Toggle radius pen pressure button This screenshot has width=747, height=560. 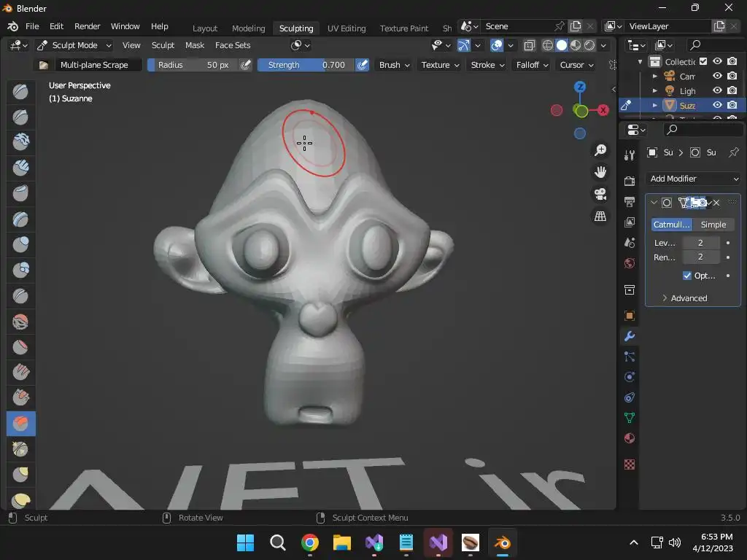[x=245, y=65]
